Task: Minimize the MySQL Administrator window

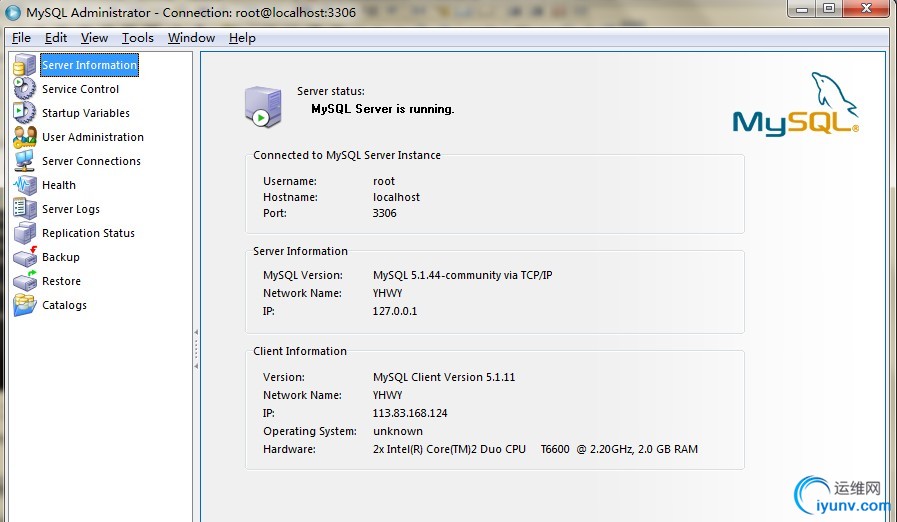Action: (x=802, y=9)
